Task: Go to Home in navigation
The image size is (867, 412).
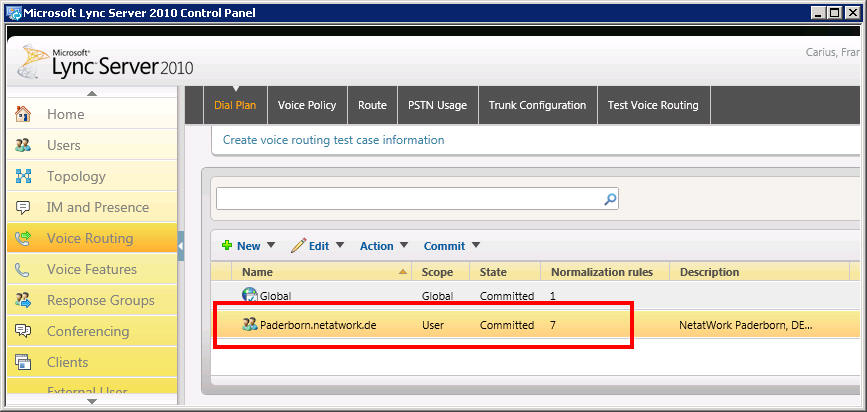Action: [x=92, y=114]
